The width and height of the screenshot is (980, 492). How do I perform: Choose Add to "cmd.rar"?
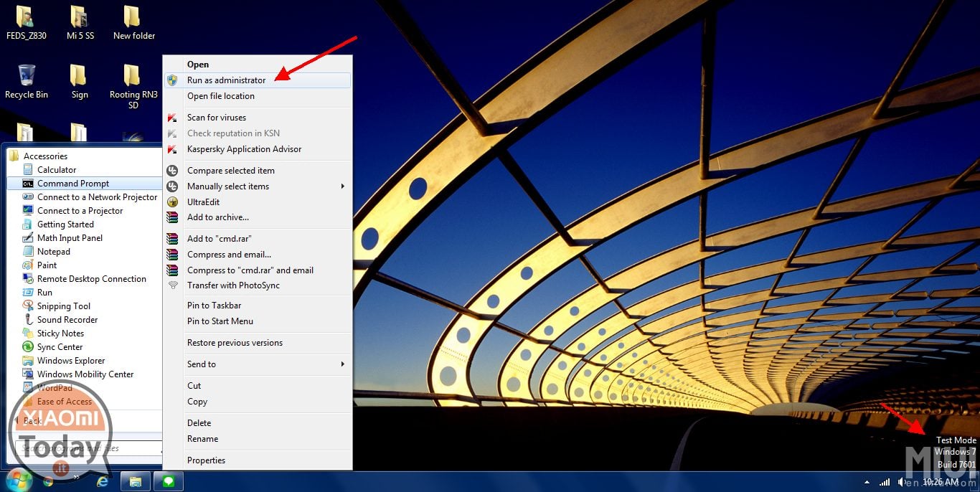[x=258, y=239]
